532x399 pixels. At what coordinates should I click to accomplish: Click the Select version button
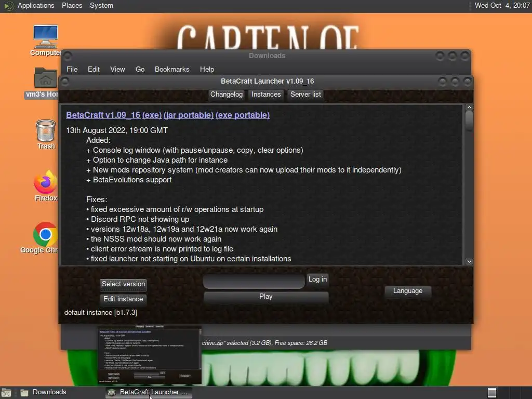point(124,284)
